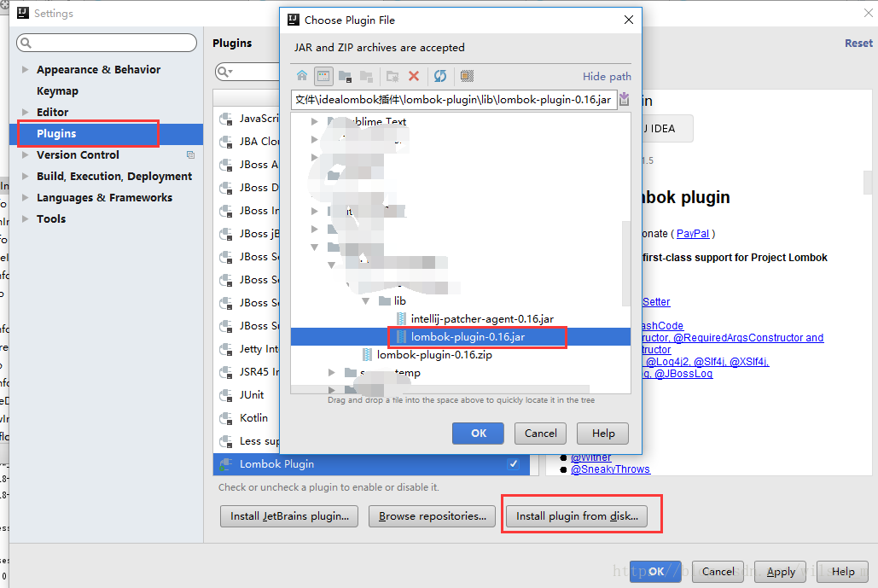The image size is (878, 588).
Task: Click the Settings search input field
Action: (107, 43)
